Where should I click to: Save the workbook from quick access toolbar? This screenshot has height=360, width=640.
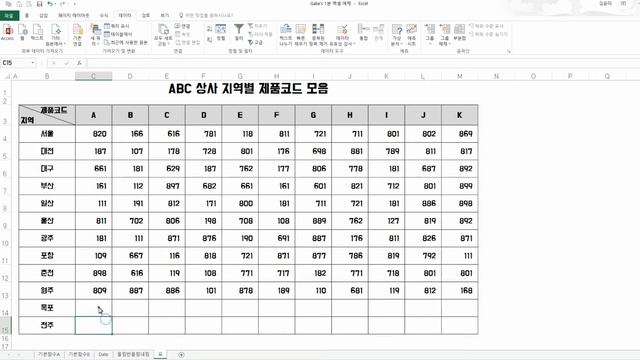(40, 4)
